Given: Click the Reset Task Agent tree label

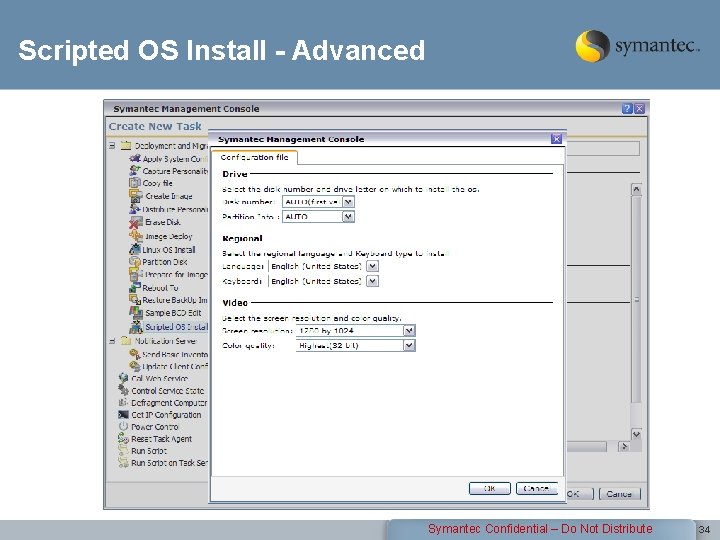Looking at the screenshot, I should (161, 439).
